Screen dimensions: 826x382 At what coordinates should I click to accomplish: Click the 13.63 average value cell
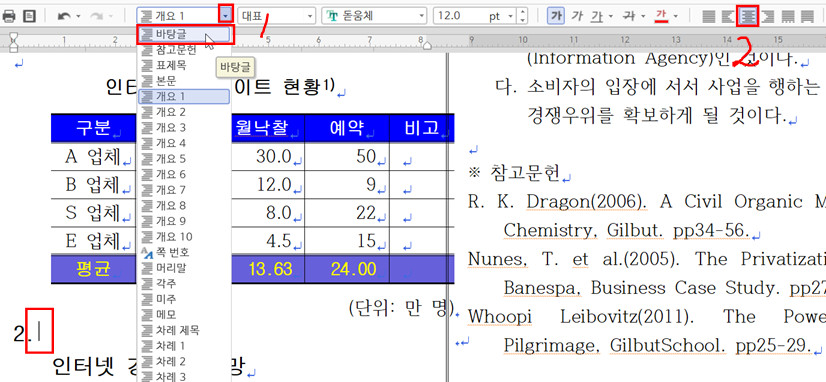[x=269, y=269]
